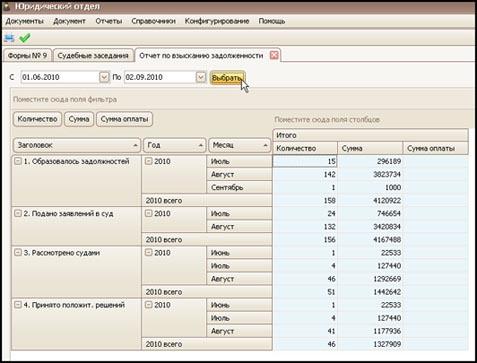Select the Отчет по взысканию задолженности tab
The height and width of the screenshot is (363, 477).
click(x=201, y=55)
